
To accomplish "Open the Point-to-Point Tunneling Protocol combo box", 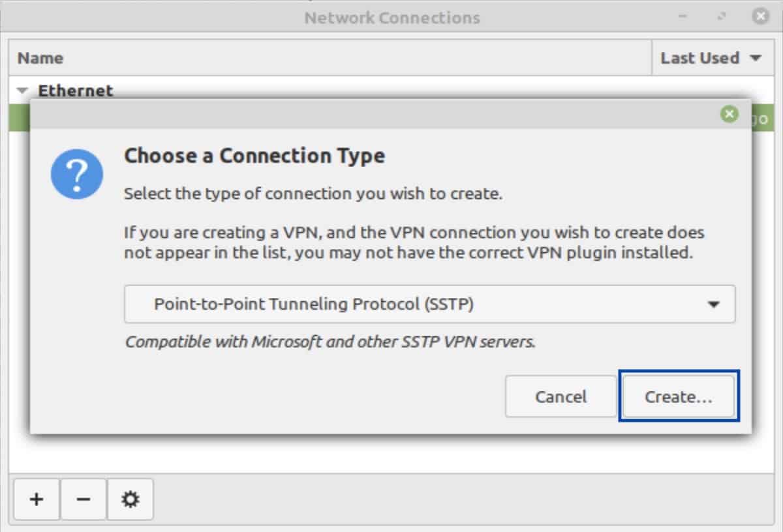I will tap(429, 304).
